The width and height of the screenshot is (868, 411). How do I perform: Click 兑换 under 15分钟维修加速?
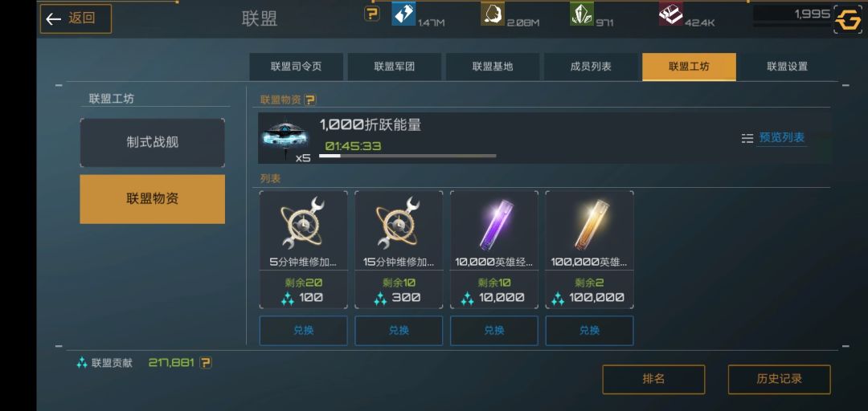click(x=399, y=331)
